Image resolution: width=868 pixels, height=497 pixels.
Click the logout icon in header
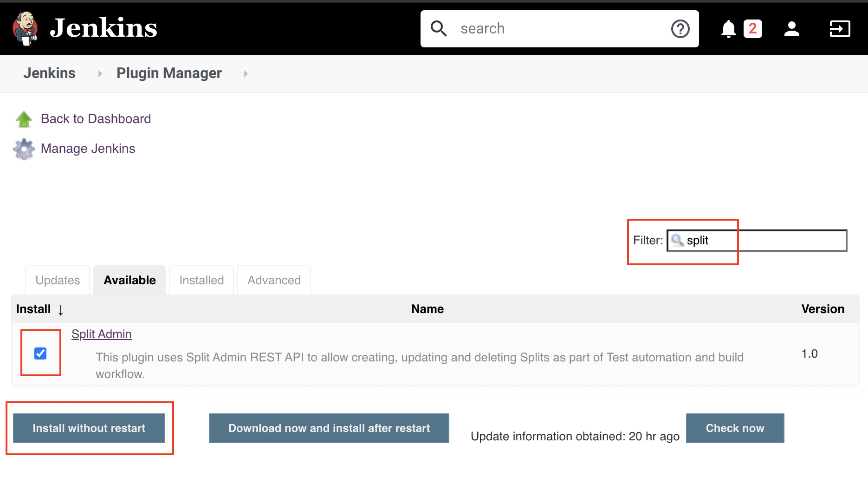click(x=840, y=29)
